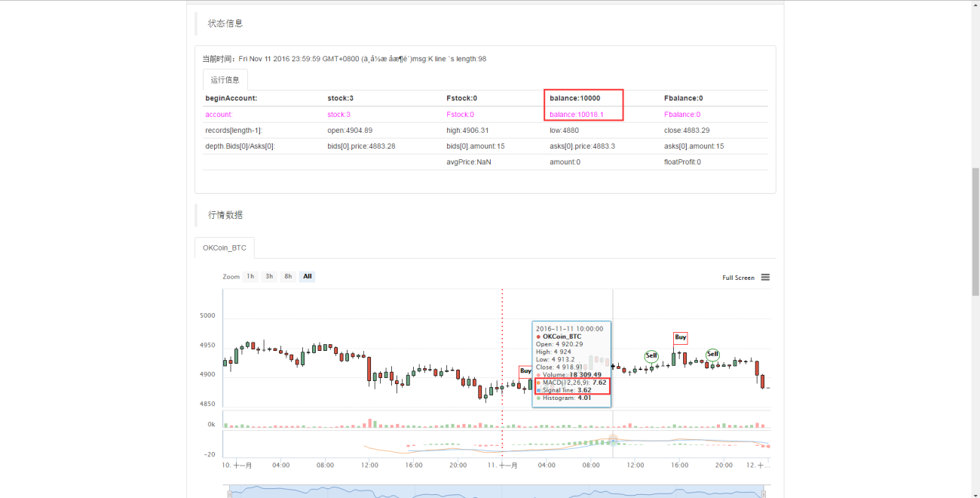Click the first green Sell marker
Image resolution: width=980 pixels, height=498 pixels.
coord(651,355)
